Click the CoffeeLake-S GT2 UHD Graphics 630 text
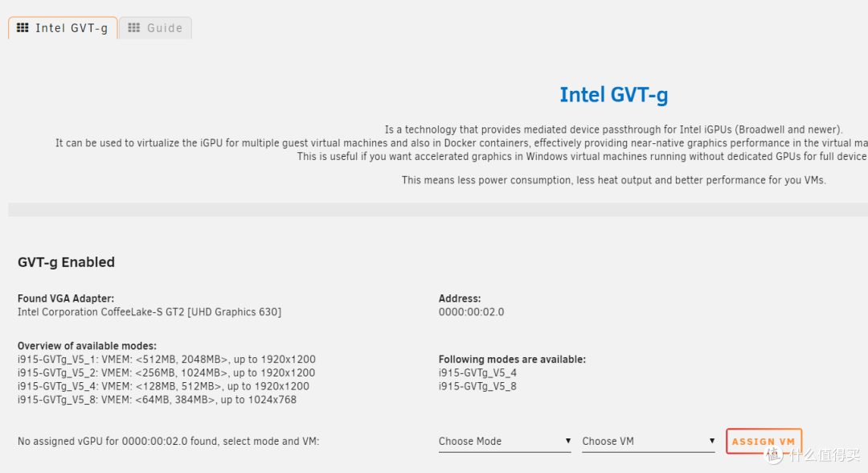 (x=149, y=312)
